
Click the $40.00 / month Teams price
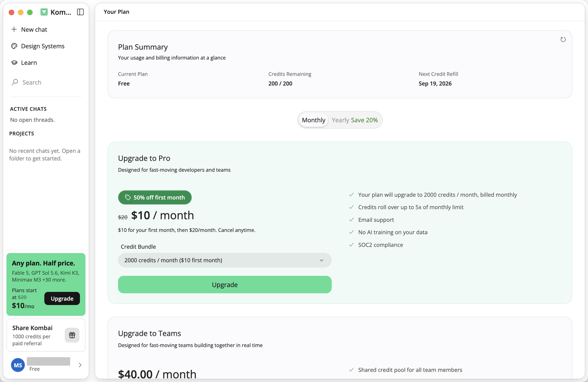(x=157, y=374)
